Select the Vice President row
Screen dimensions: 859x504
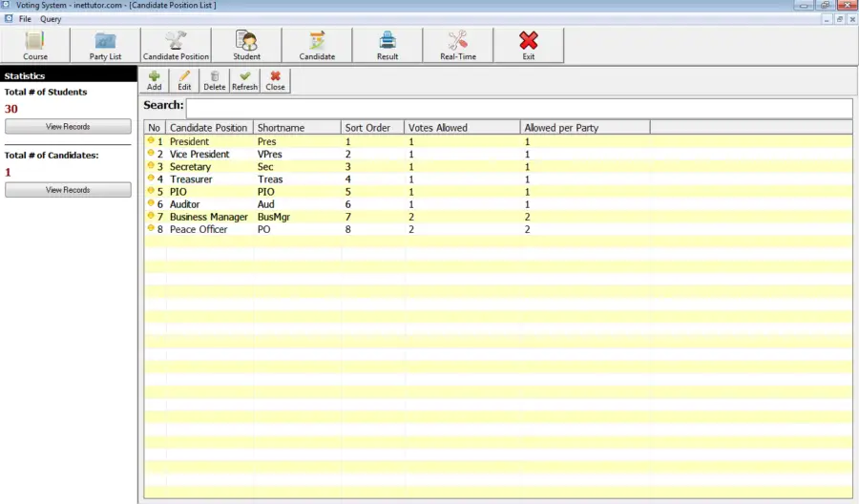pyautogui.click(x=498, y=154)
